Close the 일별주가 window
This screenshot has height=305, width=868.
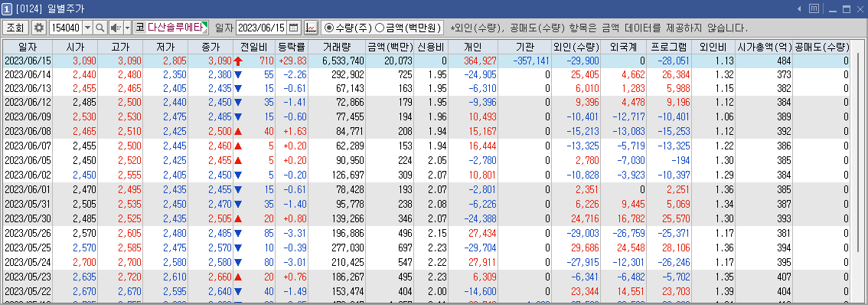click(860, 9)
